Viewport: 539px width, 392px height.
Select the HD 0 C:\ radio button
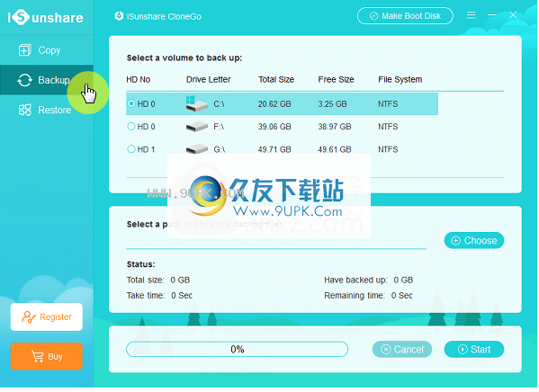pos(131,103)
